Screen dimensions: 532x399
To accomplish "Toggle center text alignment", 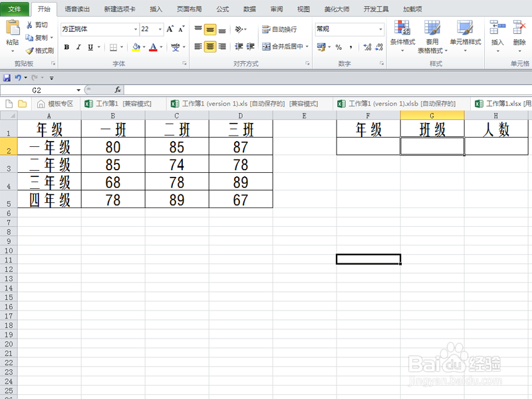I will coord(210,47).
